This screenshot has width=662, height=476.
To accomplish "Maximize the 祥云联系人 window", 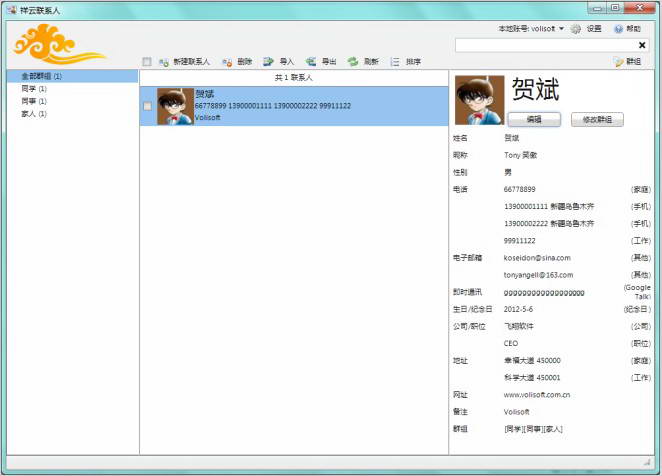I will click(615, 8).
